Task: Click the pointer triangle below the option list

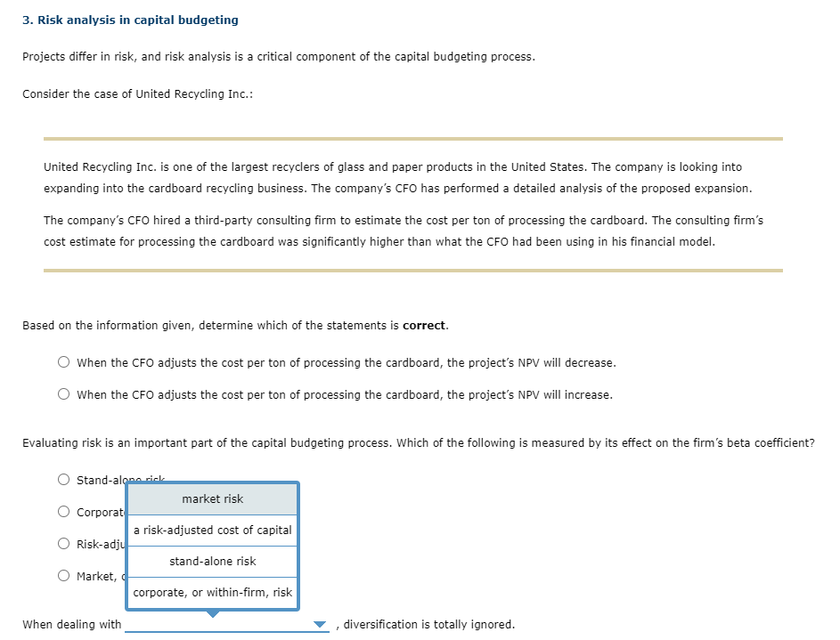Action: tap(212, 612)
